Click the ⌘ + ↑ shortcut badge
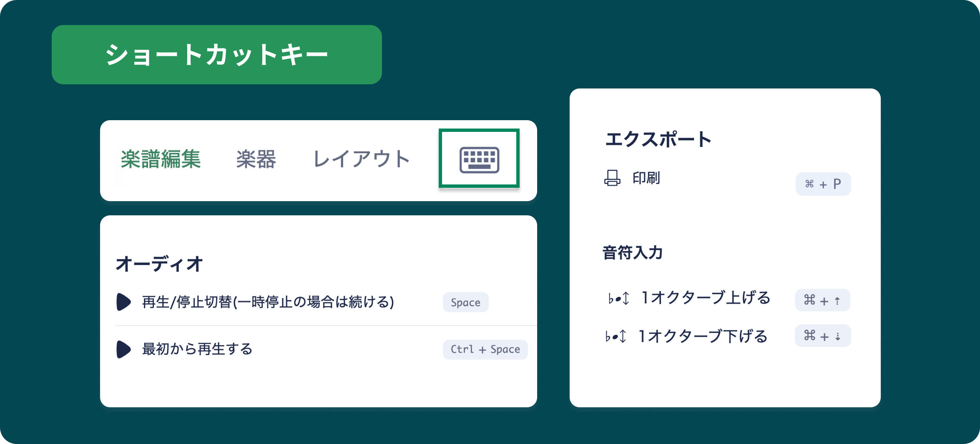This screenshot has width=980, height=444. [x=822, y=300]
